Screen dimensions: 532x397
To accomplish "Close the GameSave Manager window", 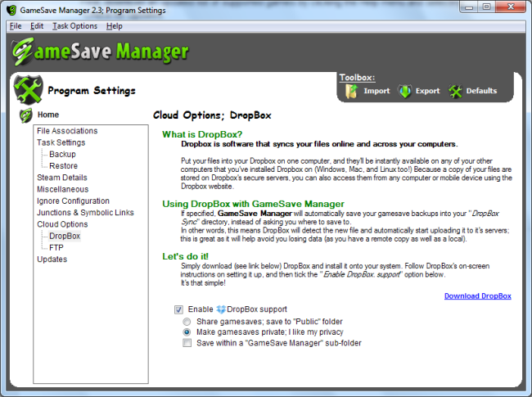I will (511, 7).
